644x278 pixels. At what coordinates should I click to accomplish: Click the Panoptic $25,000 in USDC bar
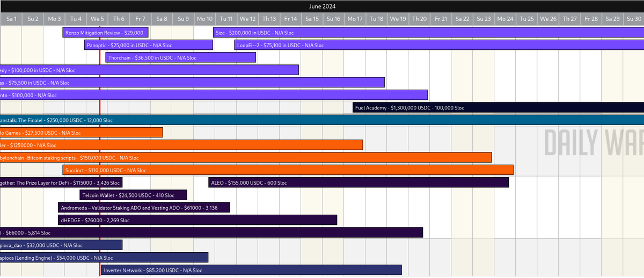click(149, 45)
